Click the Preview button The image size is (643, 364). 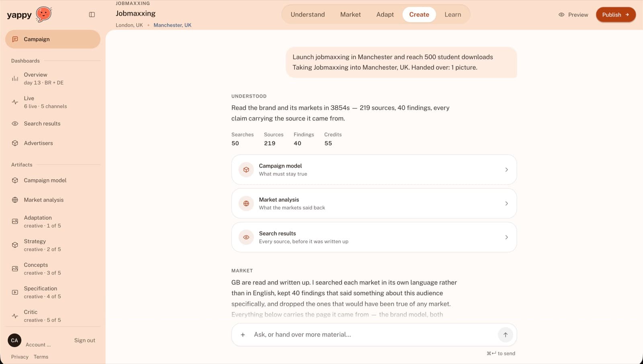pyautogui.click(x=573, y=14)
